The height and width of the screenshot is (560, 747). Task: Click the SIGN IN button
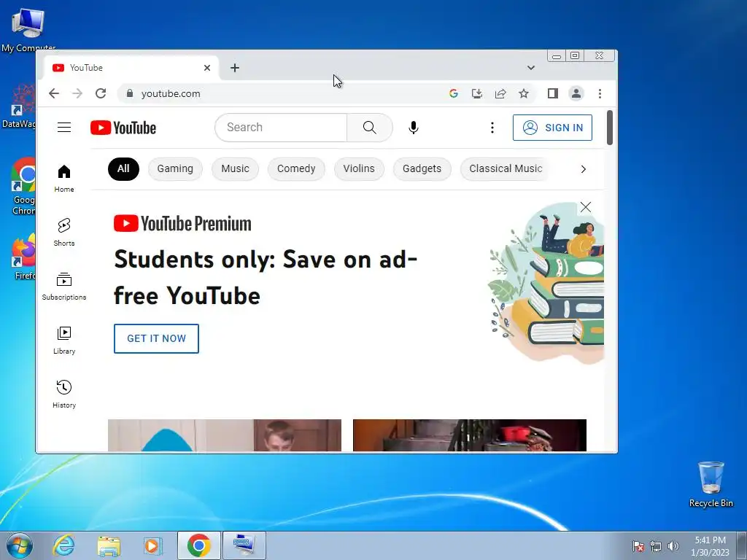point(553,128)
